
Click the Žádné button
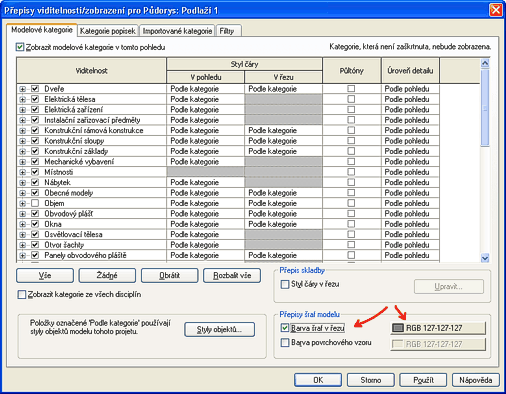[107, 276]
